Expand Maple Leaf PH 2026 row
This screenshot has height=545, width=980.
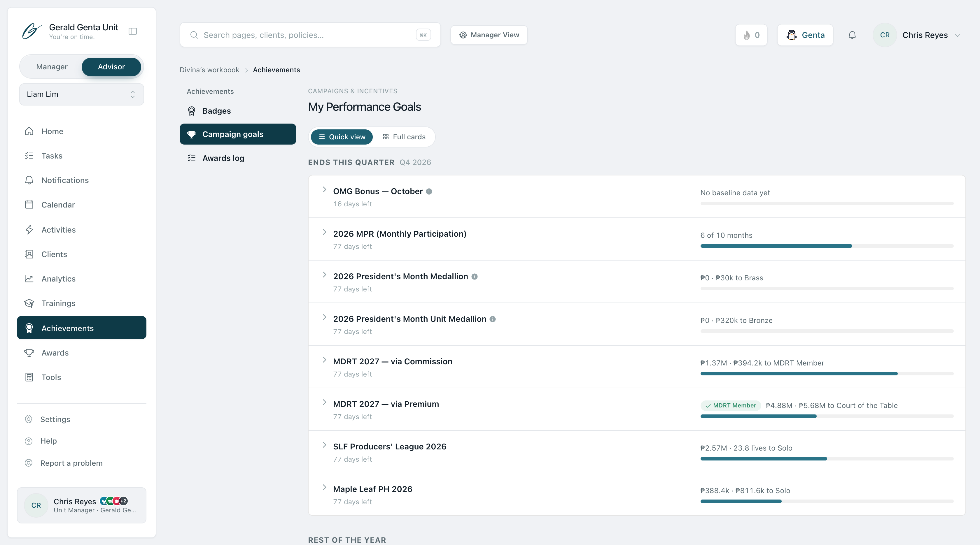coord(324,488)
